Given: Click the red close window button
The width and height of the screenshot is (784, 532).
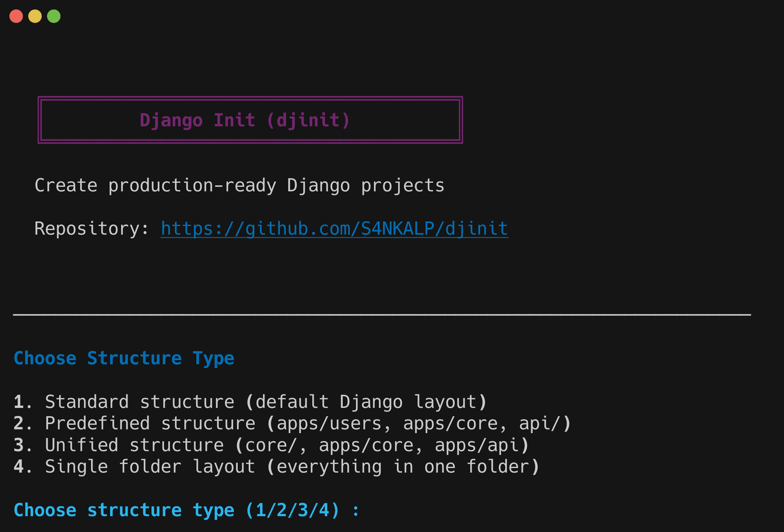Looking at the screenshot, I should click(16, 16).
